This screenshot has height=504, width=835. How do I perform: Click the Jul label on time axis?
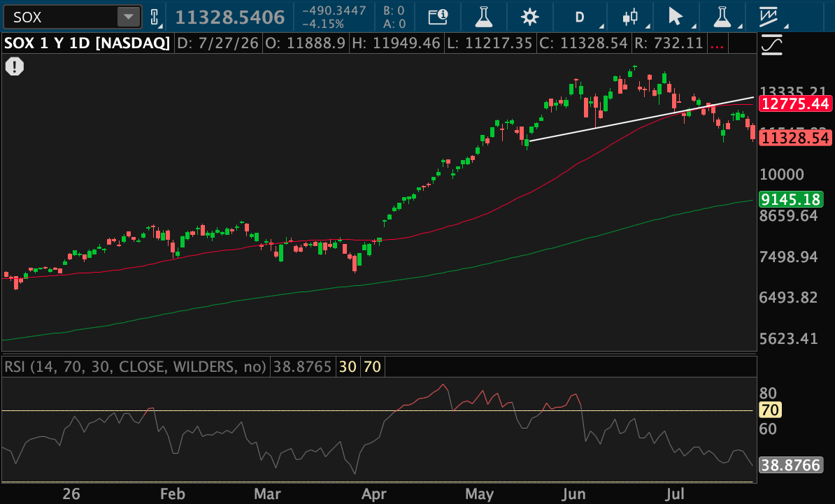[x=675, y=494]
